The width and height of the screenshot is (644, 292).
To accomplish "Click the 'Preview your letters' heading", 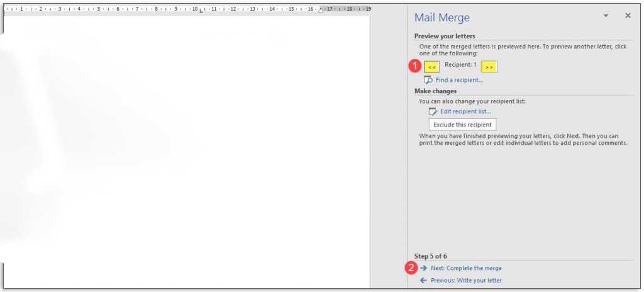I will tap(445, 36).
